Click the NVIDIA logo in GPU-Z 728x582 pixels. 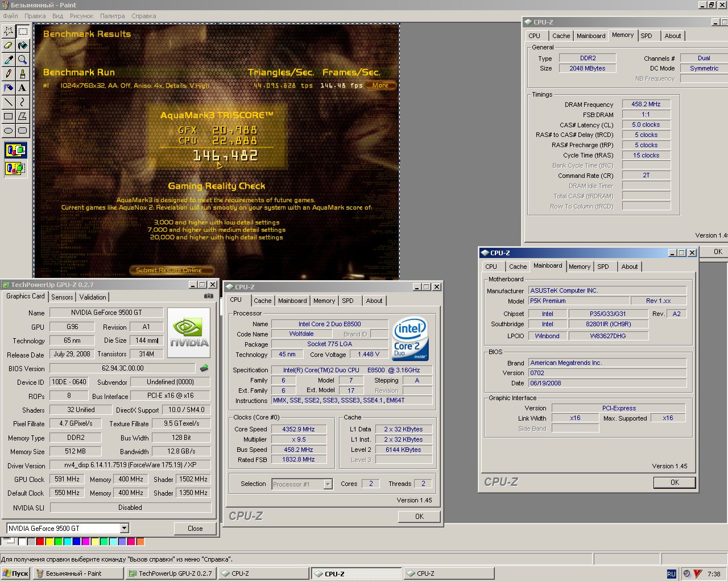pos(189,333)
